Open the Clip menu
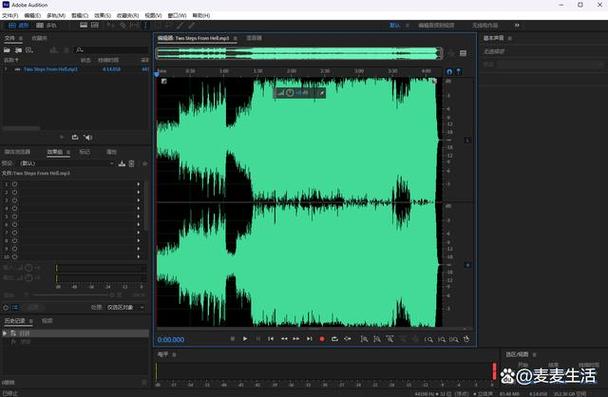The height and width of the screenshot is (397, 608). (79, 16)
